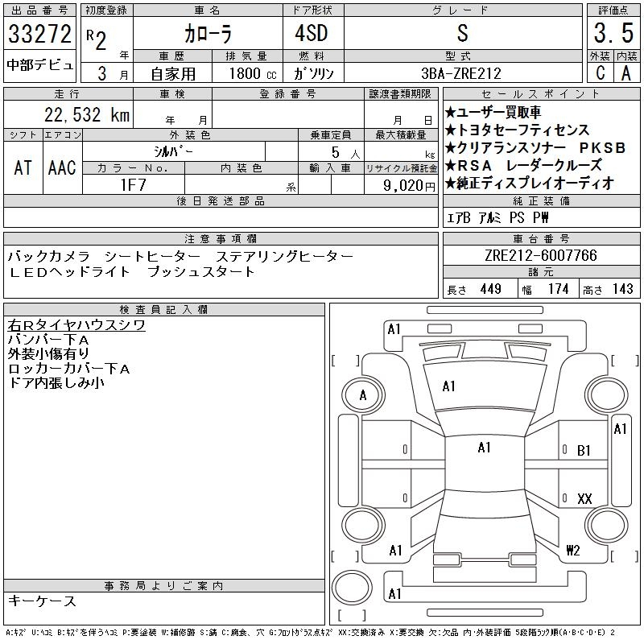Viewport: 644px width, 644px height.
Task: Click the overall score 3.5
Action: [x=613, y=33]
